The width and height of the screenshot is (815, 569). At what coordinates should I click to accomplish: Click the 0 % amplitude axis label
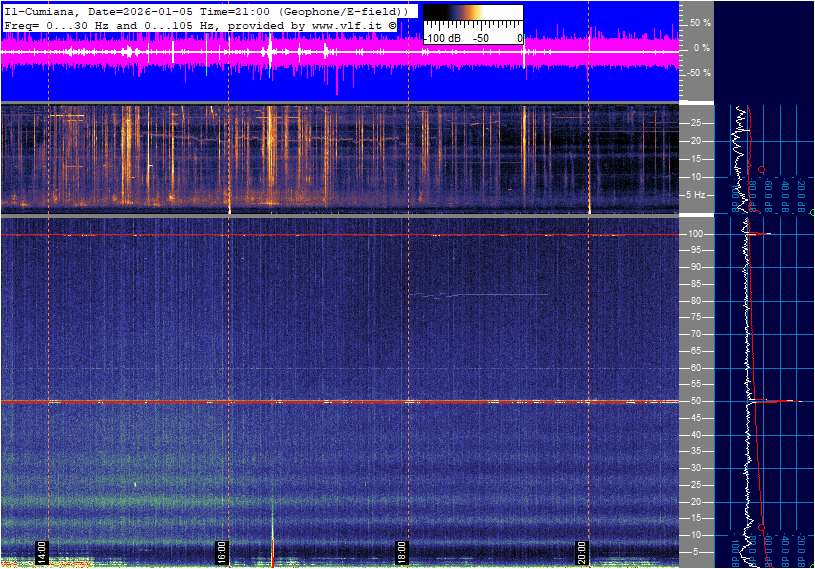click(x=701, y=47)
